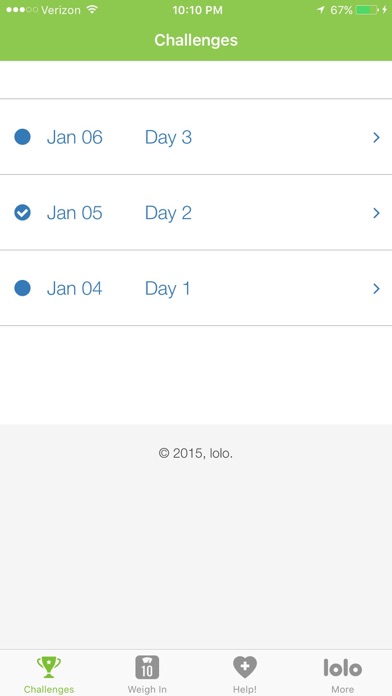The width and height of the screenshot is (392, 696).
Task: Open the Help heart icon
Action: coord(245,668)
